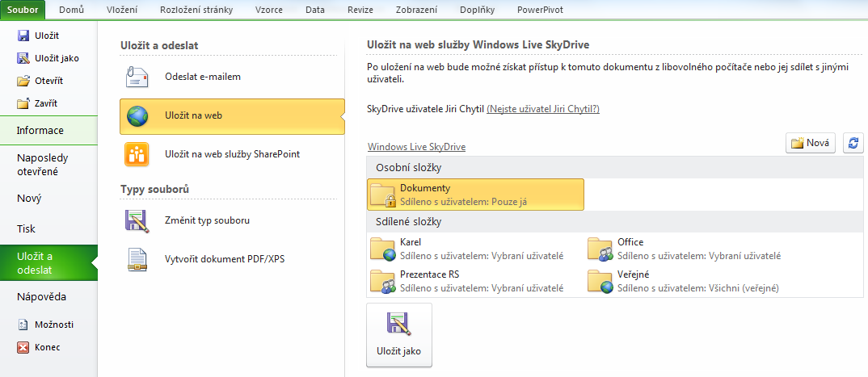Select Prezentace RS folder name
Image resolution: width=868 pixels, height=377 pixels.
(430, 274)
